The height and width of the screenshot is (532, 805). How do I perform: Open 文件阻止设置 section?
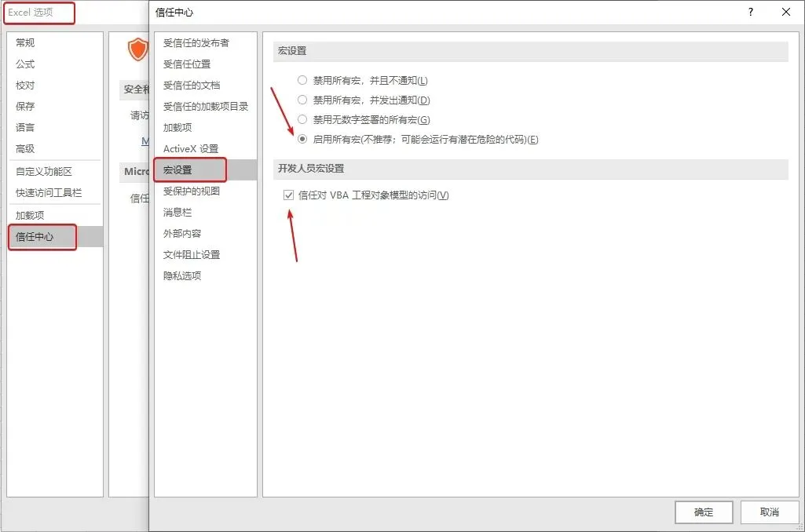(205, 254)
